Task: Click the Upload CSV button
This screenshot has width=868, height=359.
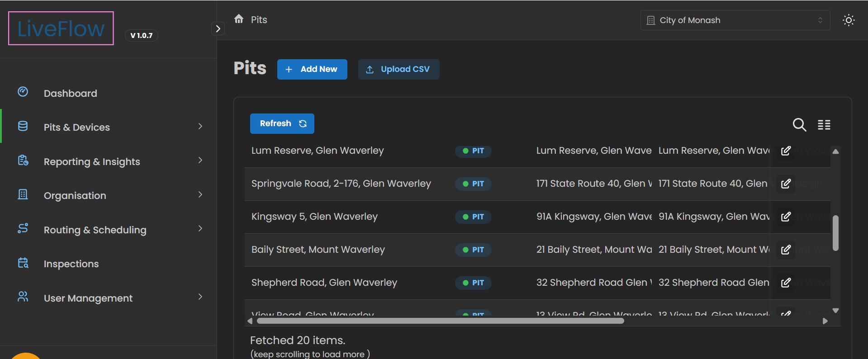Action: click(398, 69)
